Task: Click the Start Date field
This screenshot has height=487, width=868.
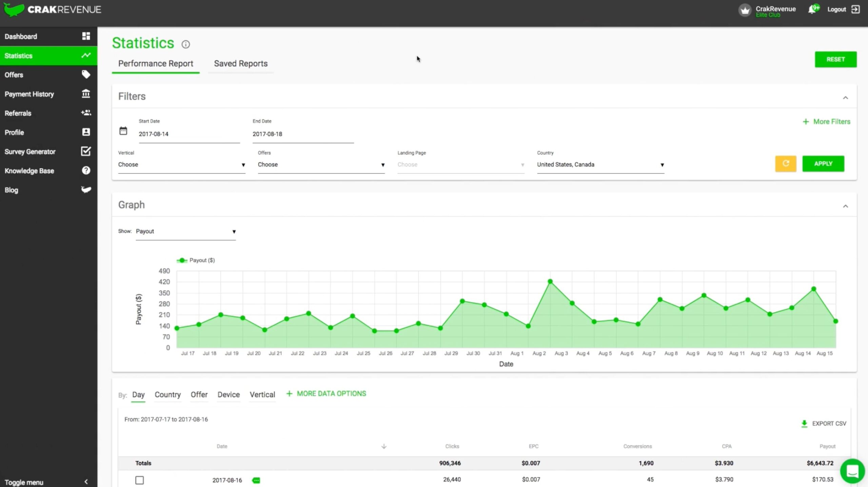Action: coord(189,134)
